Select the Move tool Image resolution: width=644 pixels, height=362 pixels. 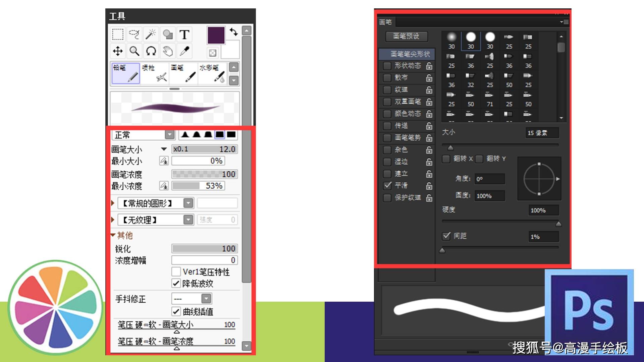[x=118, y=51]
